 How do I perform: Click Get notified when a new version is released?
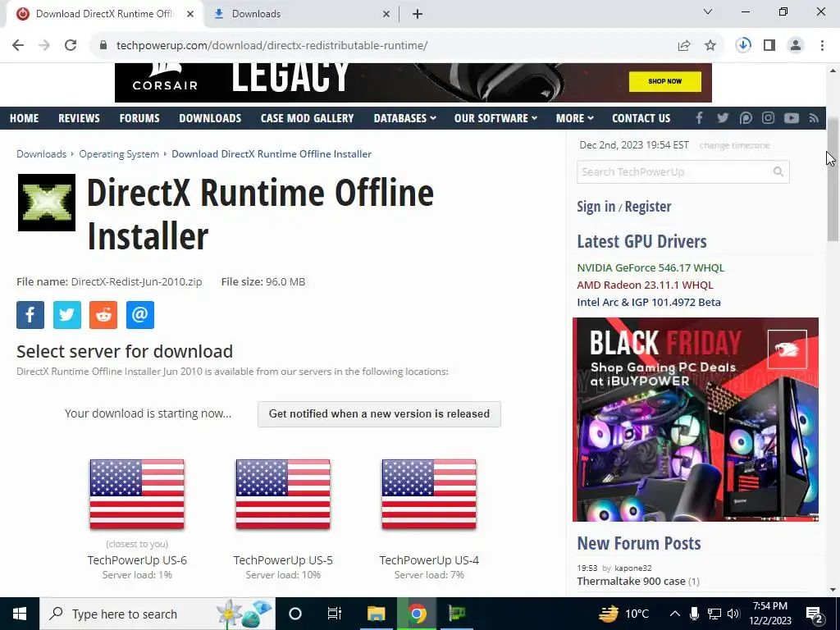(379, 414)
